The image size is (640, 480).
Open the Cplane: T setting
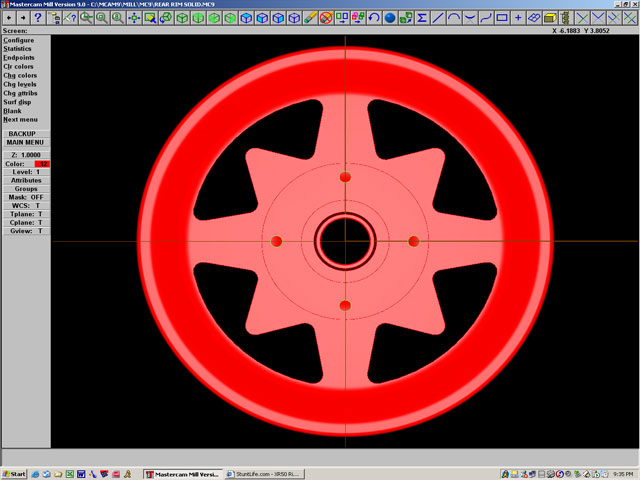click(26, 222)
